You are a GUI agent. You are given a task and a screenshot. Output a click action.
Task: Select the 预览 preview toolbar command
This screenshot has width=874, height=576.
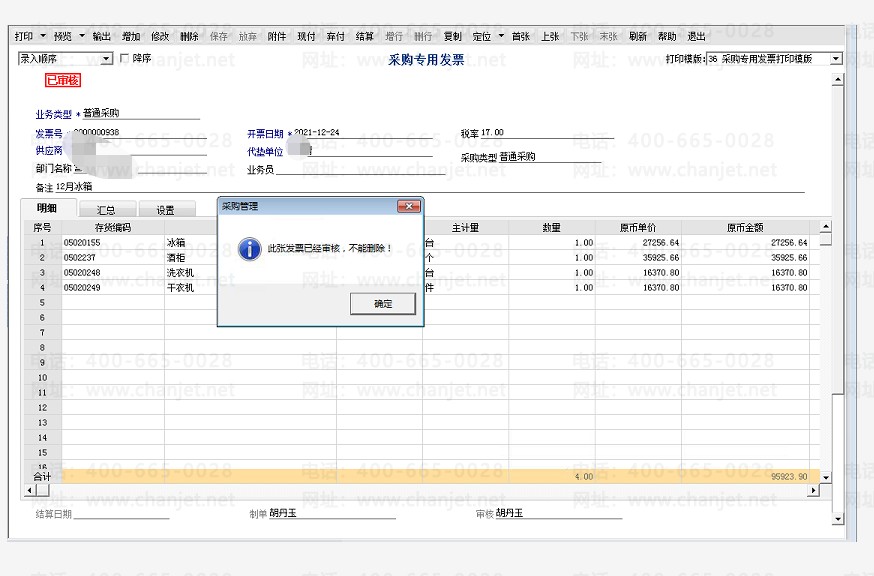62,36
